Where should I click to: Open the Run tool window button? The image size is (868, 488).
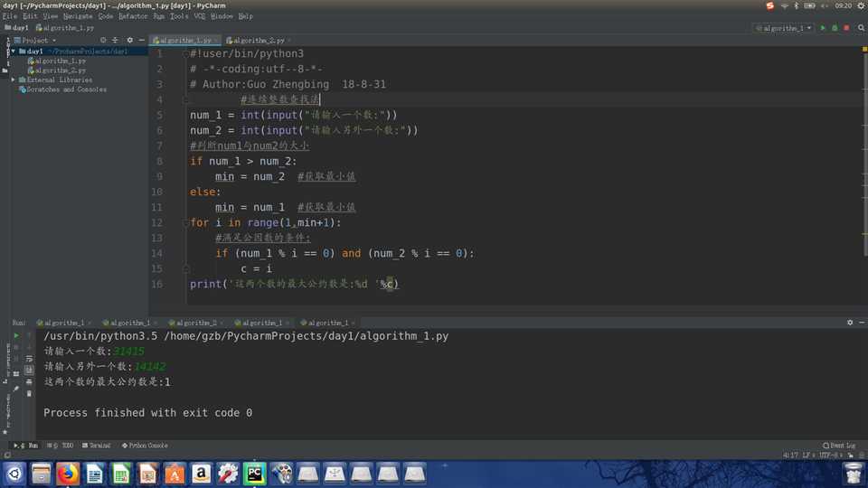click(x=26, y=446)
